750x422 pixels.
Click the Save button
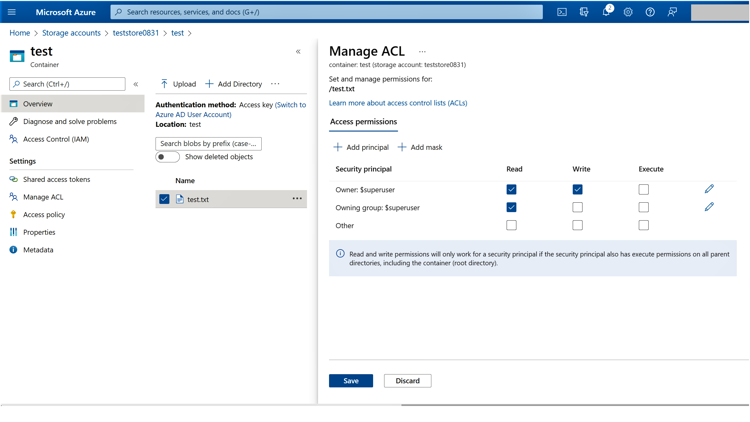coord(351,381)
